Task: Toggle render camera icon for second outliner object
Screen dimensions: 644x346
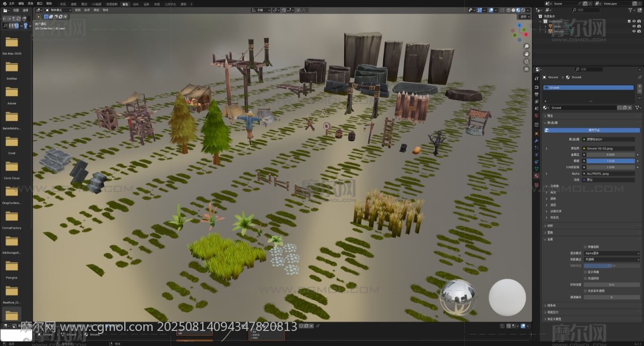Action: (x=639, y=31)
